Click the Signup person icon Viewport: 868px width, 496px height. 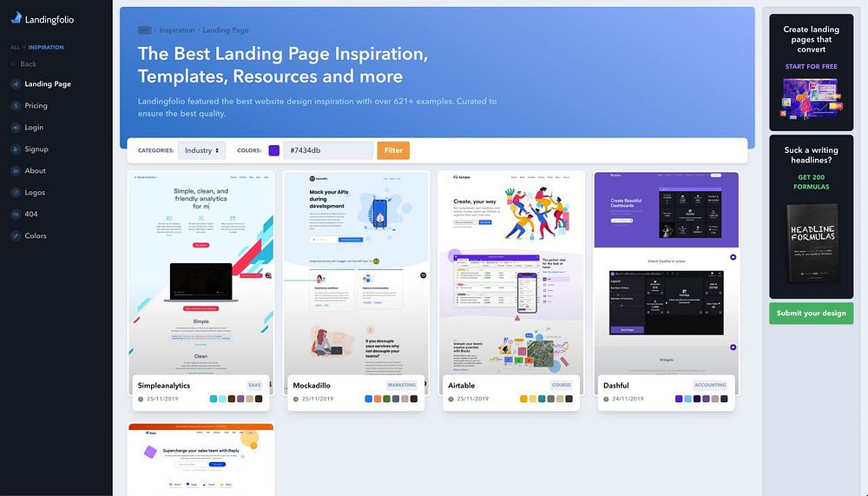pyautogui.click(x=16, y=149)
